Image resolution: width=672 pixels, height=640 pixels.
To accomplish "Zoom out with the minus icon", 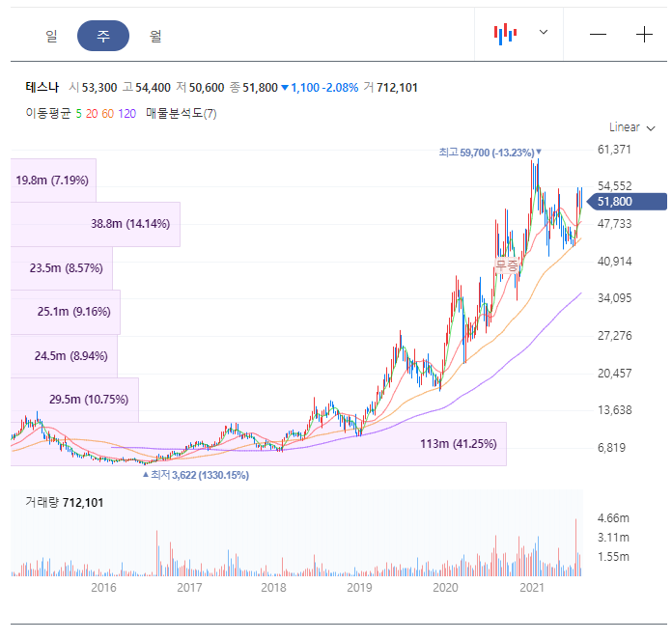I will [598, 35].
